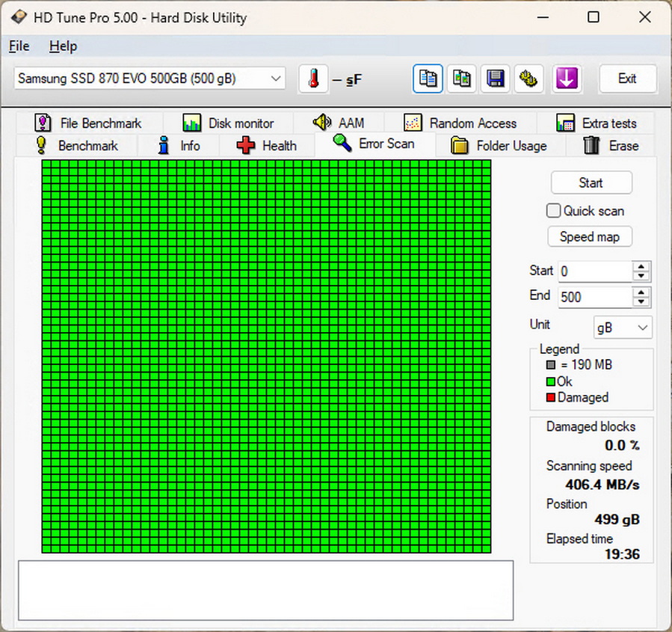Image resolution: width=672 pixels, height=632 pixels.
Task: Decrease the End value with down arrow
Action: pos(641,301)
